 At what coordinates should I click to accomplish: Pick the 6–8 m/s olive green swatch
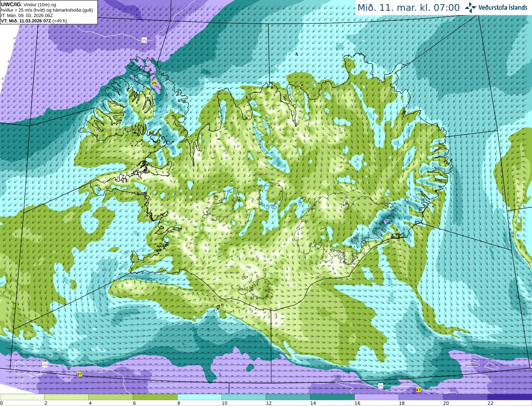[x=155, y=397]
